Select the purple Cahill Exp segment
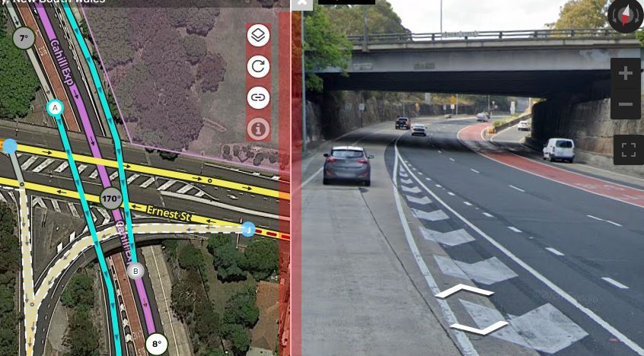The width and height of the screenshot is (644, 356). point(62,62)
